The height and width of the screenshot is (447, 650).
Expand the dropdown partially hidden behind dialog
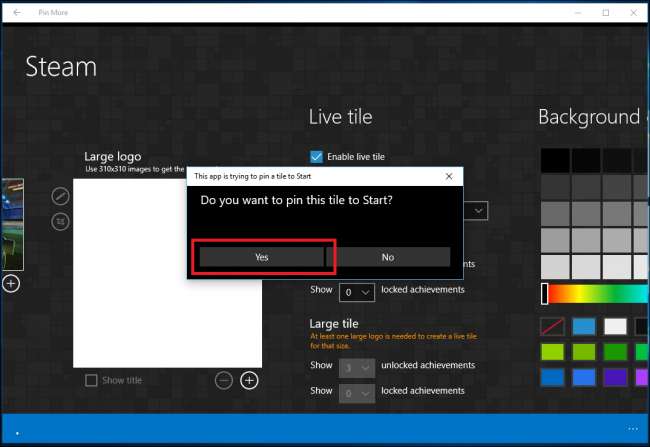click(x=478, y=211)
